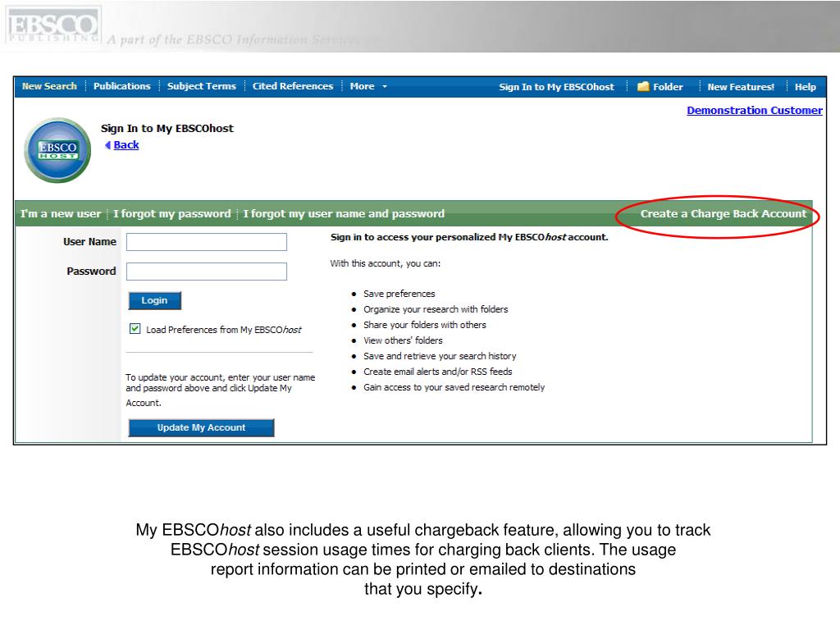Click the 'Save preferences' bullet text
Image resolution: width=840 pixels, height=630 pixels.
[399, 294]
